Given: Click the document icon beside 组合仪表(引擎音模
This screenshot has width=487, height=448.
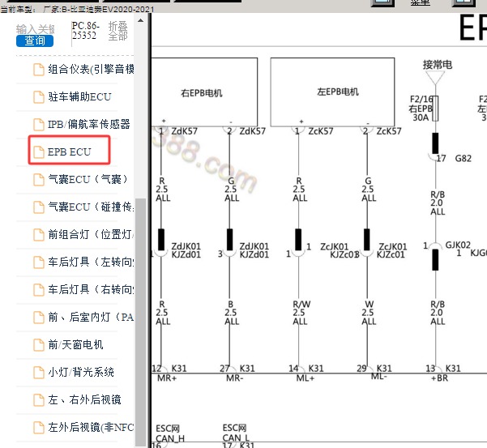Looking at the screenshot, I should pyautogui.click(x=39, y=69).
